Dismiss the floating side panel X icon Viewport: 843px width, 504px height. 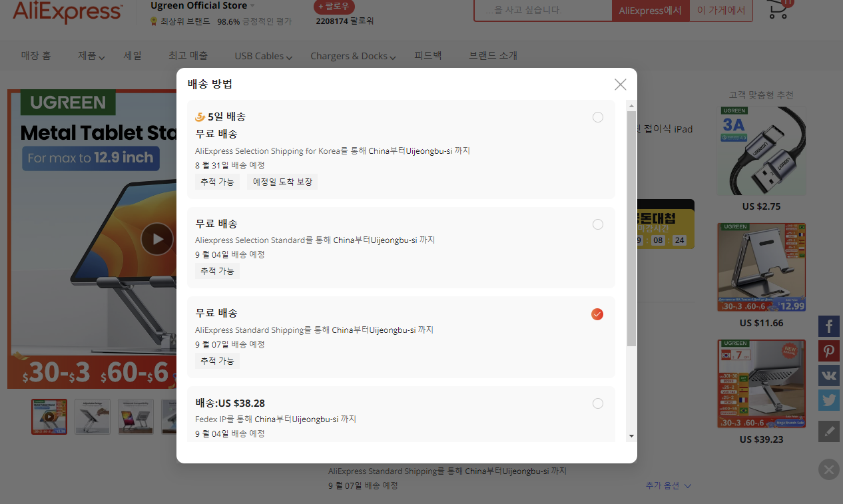(828, 470)
